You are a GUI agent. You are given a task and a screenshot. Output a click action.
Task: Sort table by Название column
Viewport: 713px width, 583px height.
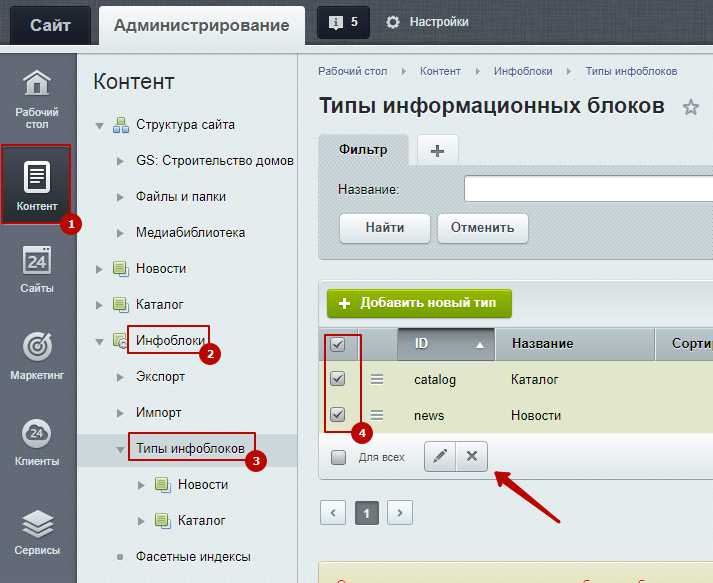[575, 344]
